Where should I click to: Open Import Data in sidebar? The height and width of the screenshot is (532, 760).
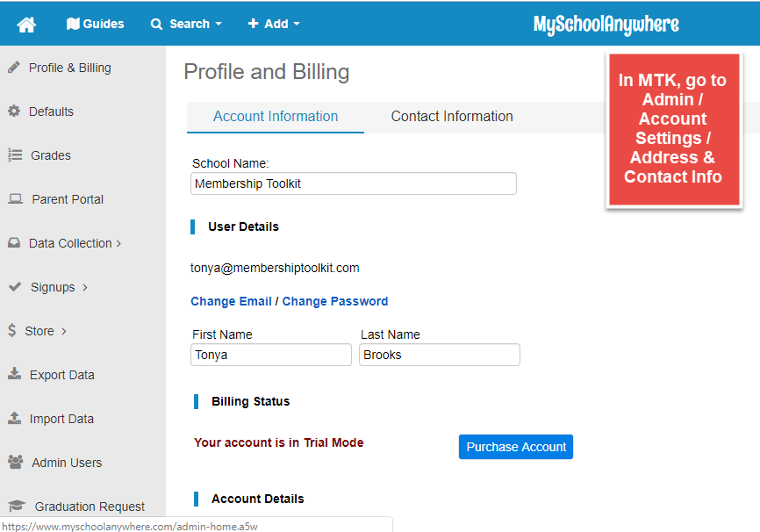[x=61, y=419]
